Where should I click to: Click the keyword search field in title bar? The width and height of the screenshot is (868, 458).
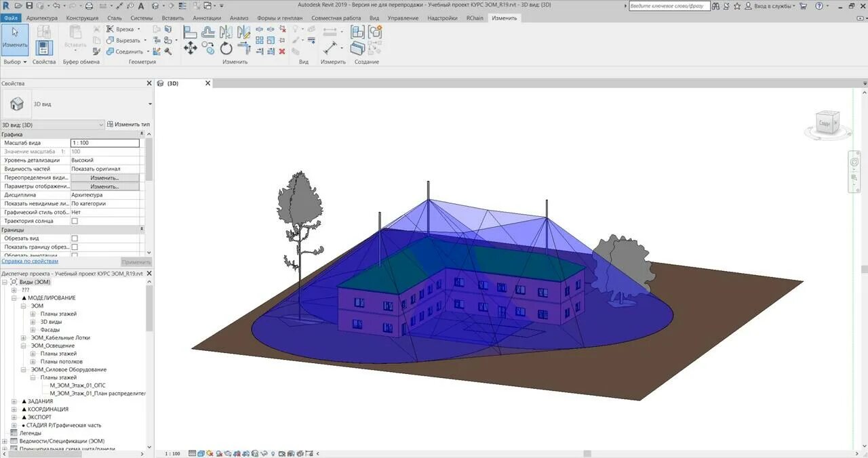pos(669,5)
